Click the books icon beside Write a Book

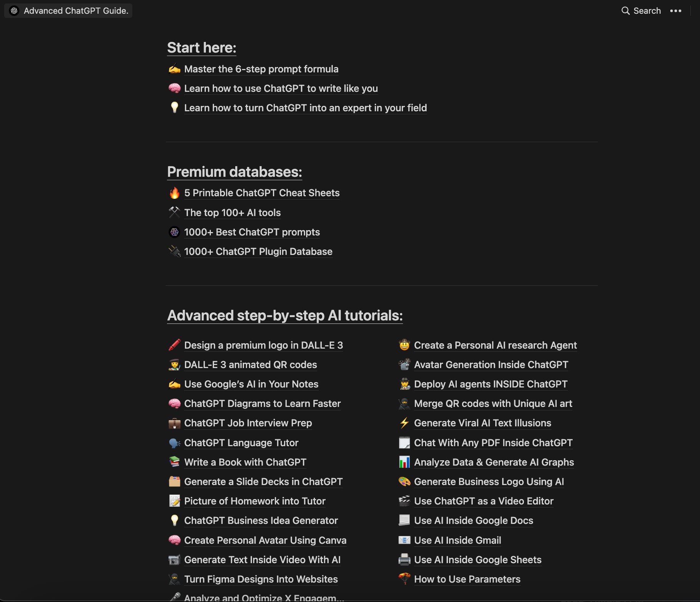175,462
